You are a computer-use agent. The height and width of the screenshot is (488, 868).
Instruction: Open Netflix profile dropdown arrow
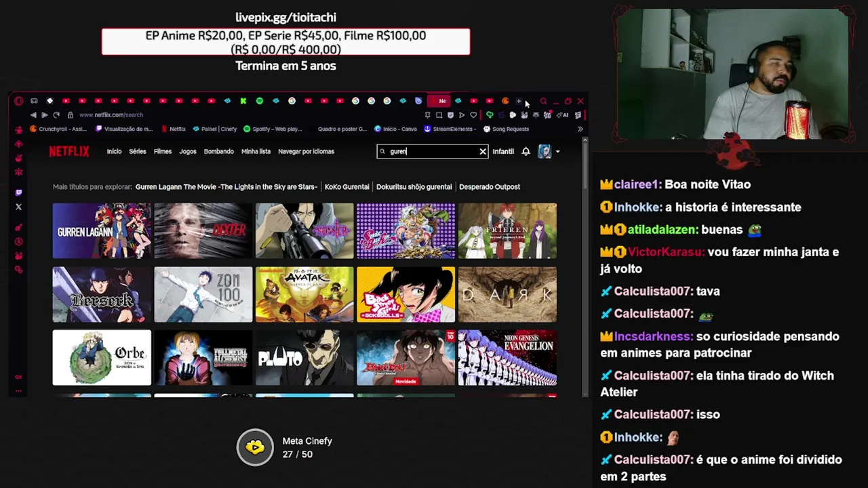pos(557,152)
